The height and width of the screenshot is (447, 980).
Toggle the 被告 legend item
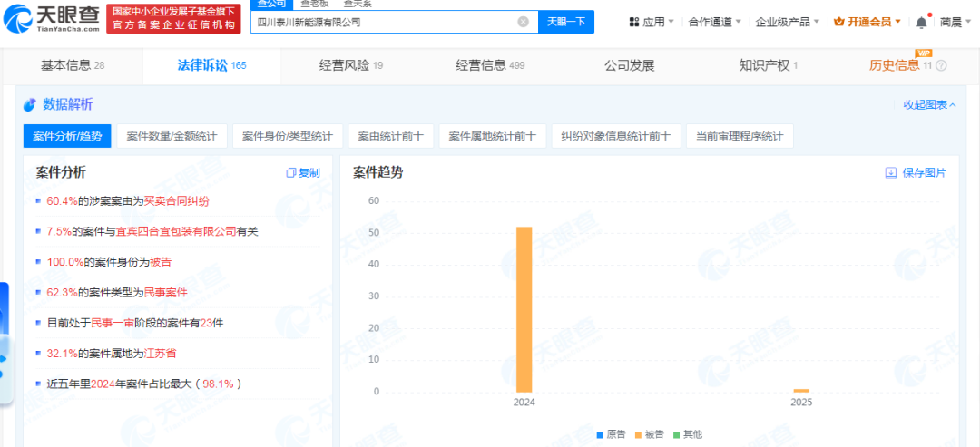click(649, 434)
